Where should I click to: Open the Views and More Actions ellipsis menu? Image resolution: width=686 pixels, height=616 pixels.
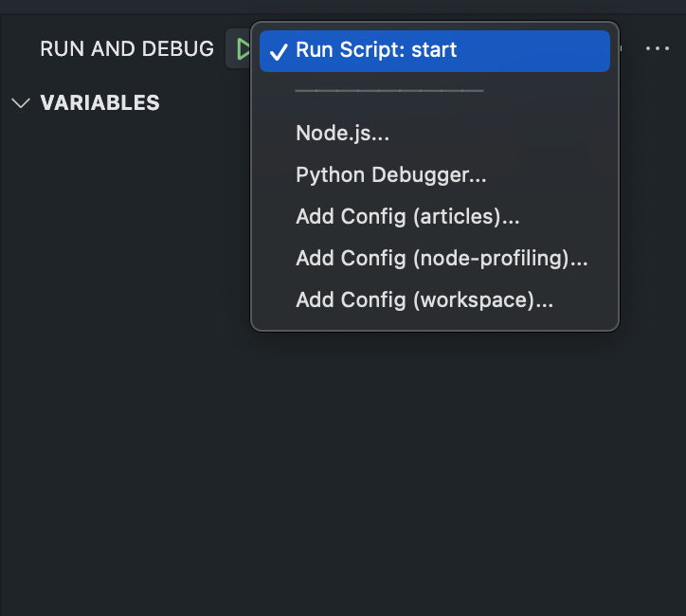(658, 48)
